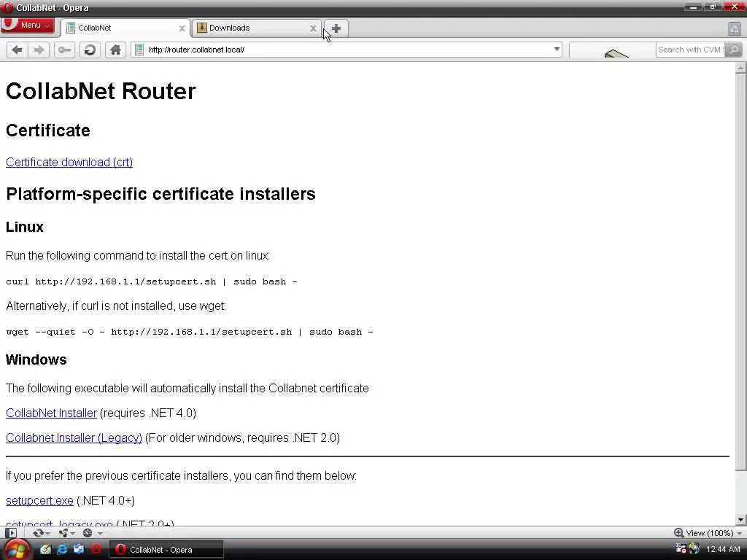Image resolution: width=747 pixels, height=560 pixels.
Task: Open the Opera Menu button
Action: point(27,26)
